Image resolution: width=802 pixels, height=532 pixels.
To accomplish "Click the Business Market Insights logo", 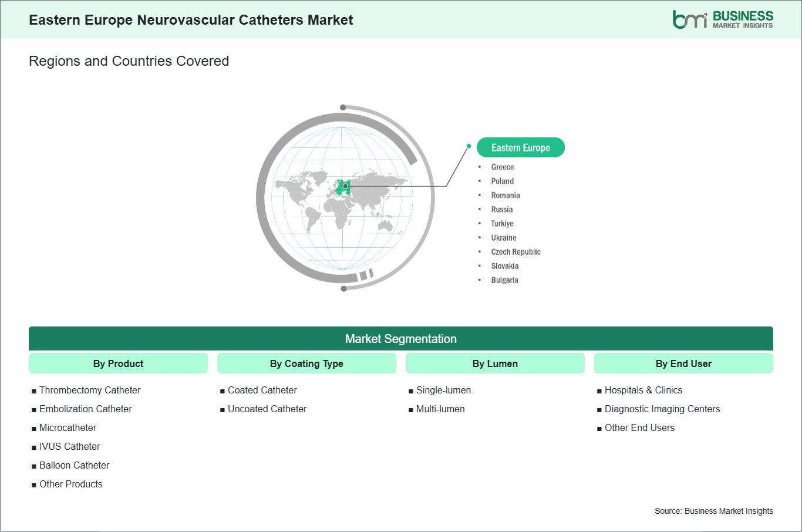I will 723,19.
